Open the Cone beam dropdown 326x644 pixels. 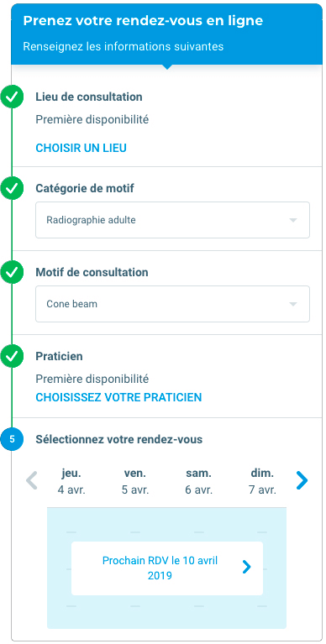(x=172, y=304)
